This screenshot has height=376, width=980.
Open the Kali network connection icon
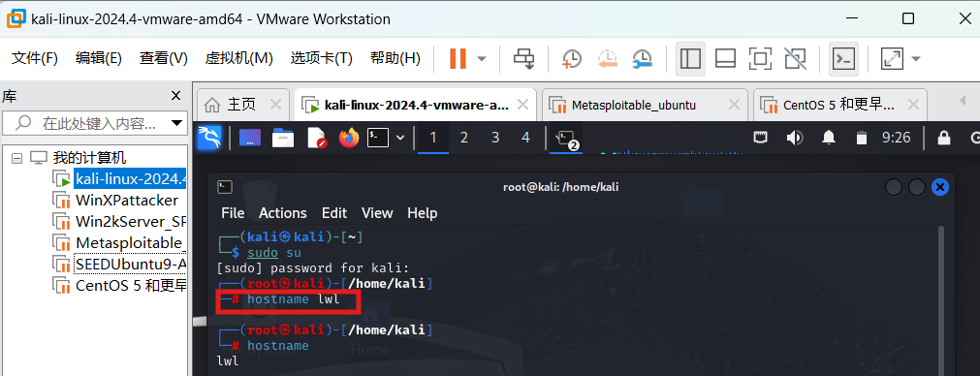click(x=761, y=138)
